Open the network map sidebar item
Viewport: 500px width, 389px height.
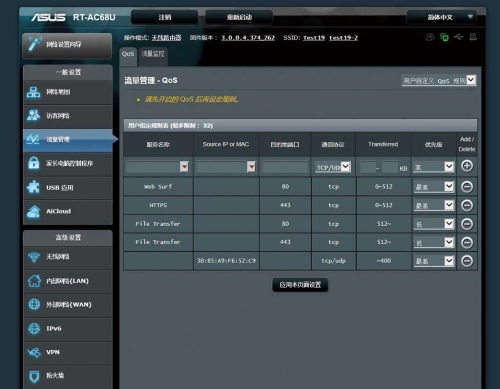tap(68, 92)
